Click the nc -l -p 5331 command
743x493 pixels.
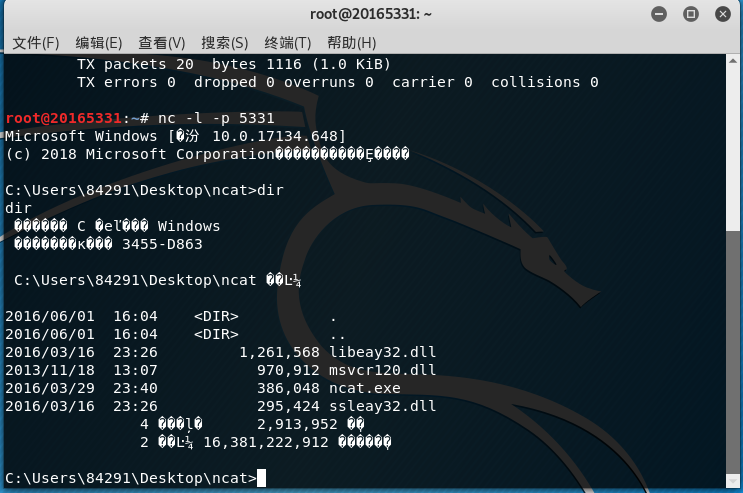click(216, 118)
